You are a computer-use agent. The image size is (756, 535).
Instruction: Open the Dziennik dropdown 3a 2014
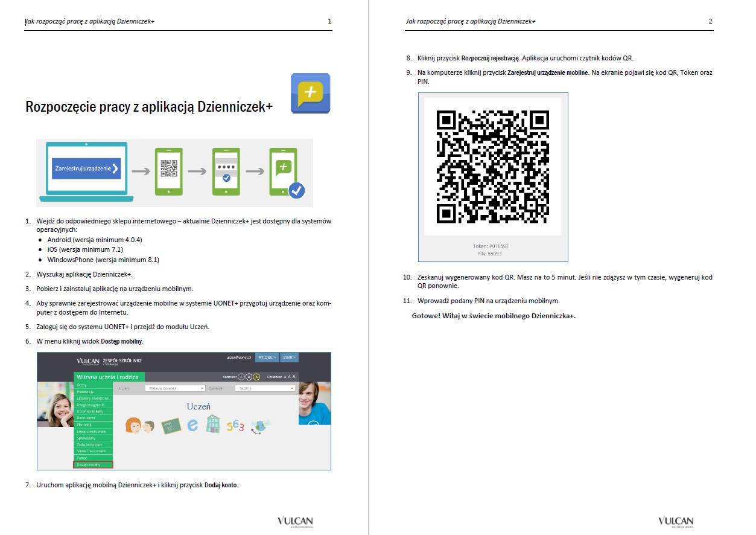265,388
